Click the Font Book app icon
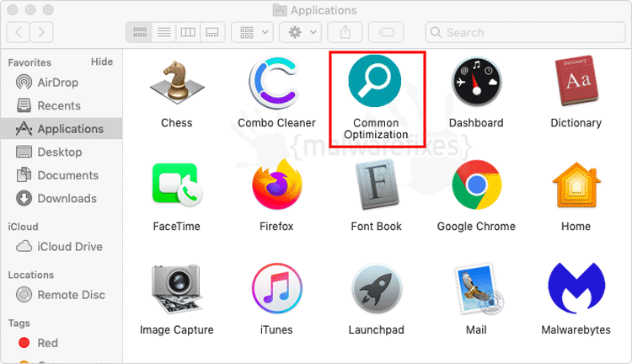This screenshot has height=364, width=632. [x=377, y=185]
